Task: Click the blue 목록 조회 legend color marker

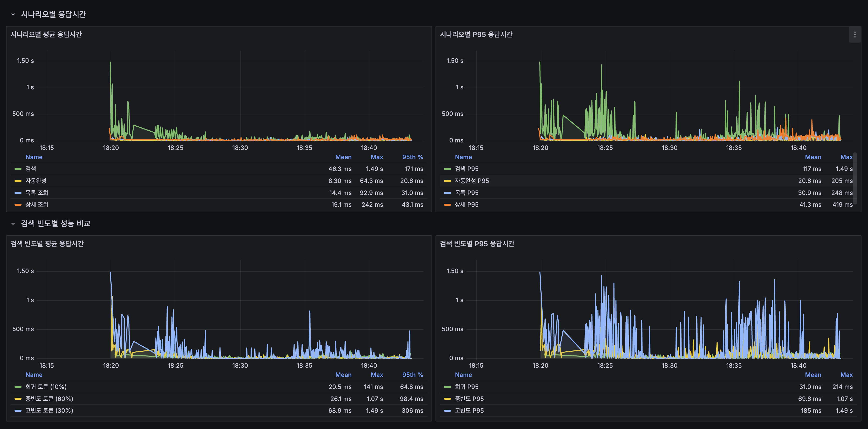Action: (x=18, y=193)
